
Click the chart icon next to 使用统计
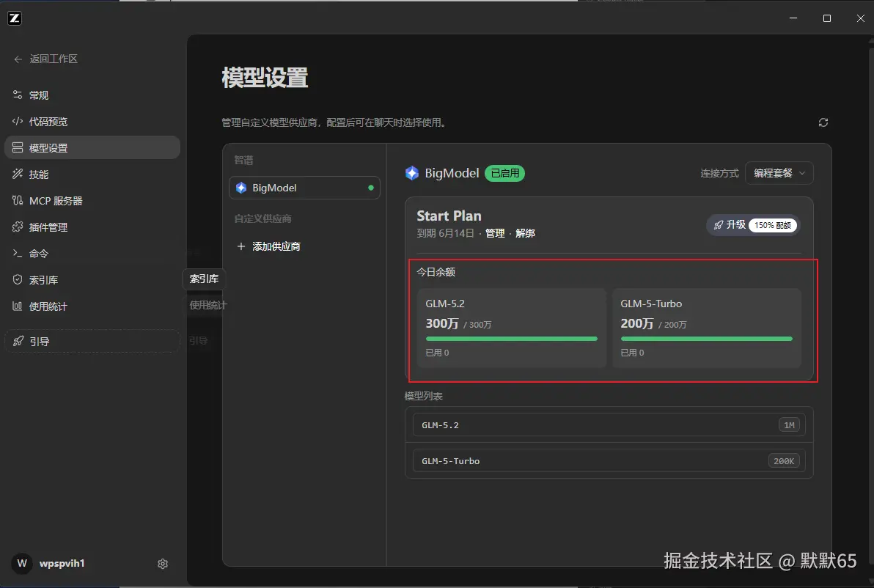point(18,306)
